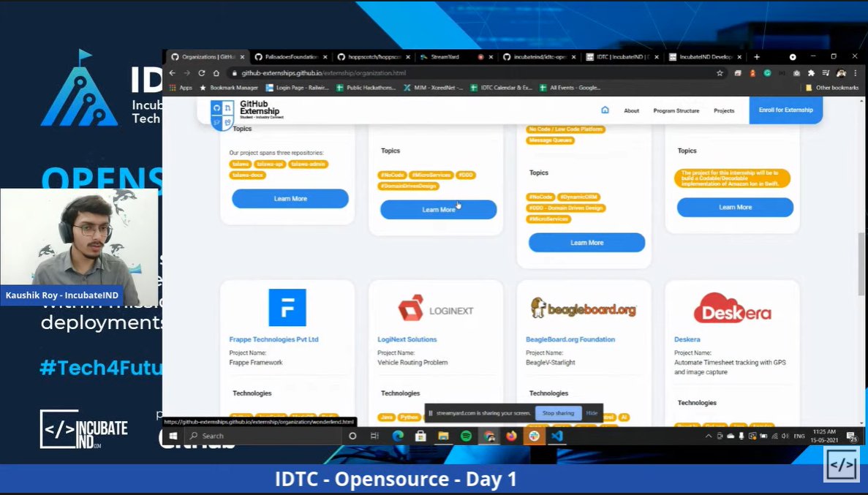Click the Enroll for Externship button
The height and width of the screenshot is (495, 868).
[x=785, y=108]
